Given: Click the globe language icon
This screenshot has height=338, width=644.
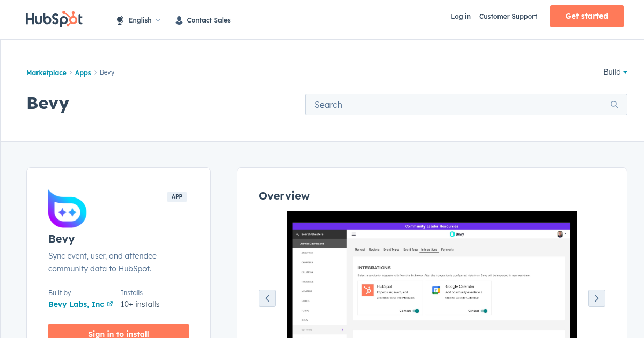Looking at the screenshot, I should (120, 20).
